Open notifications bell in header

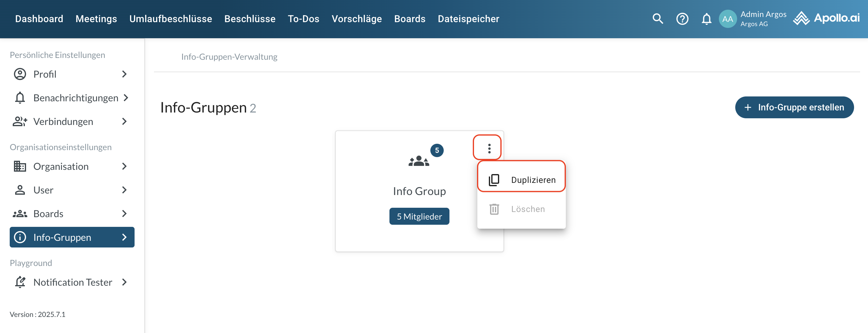point(706,18)
